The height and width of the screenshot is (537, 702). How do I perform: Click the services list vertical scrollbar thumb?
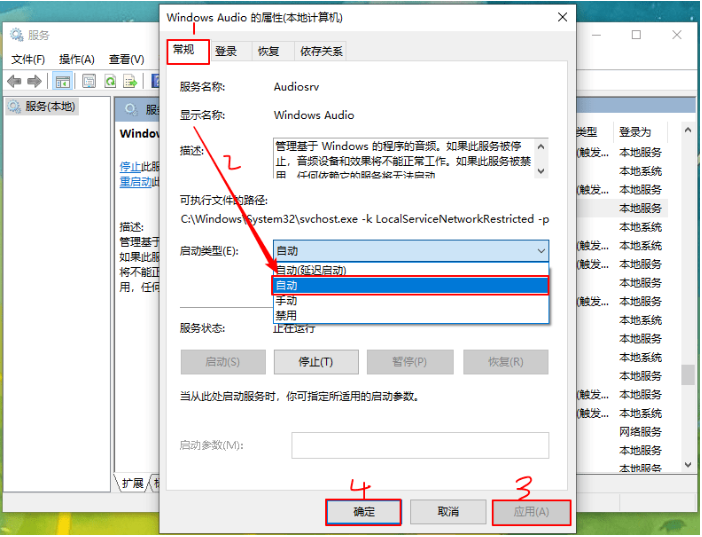point(688,374)
